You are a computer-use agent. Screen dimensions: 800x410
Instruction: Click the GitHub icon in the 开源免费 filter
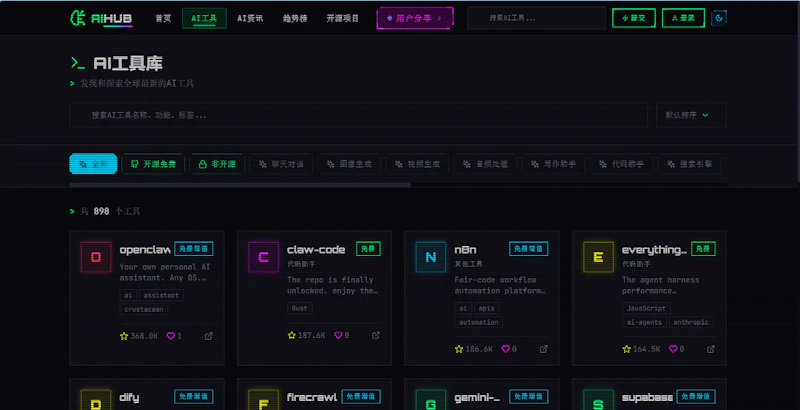[x=135, y=164]
